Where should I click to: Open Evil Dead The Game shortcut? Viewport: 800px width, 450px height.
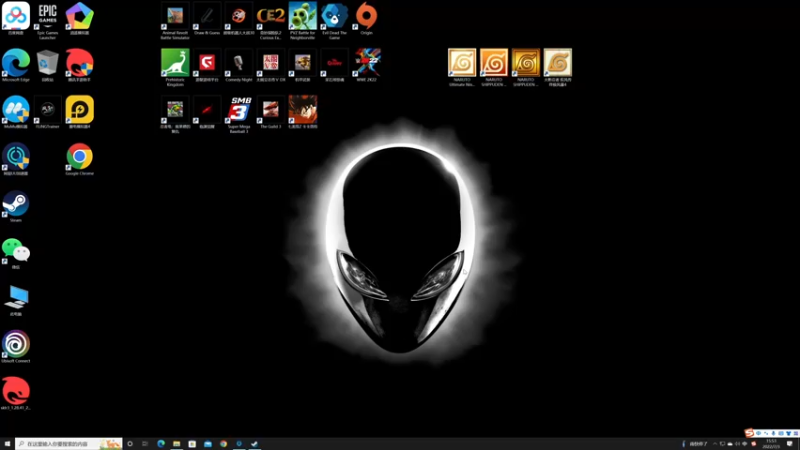334,20
